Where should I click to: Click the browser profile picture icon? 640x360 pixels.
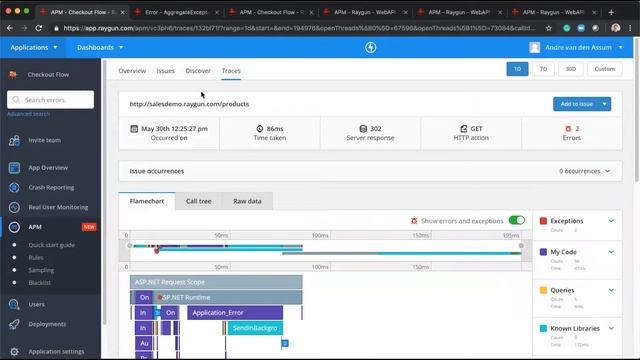click(616, 28)
